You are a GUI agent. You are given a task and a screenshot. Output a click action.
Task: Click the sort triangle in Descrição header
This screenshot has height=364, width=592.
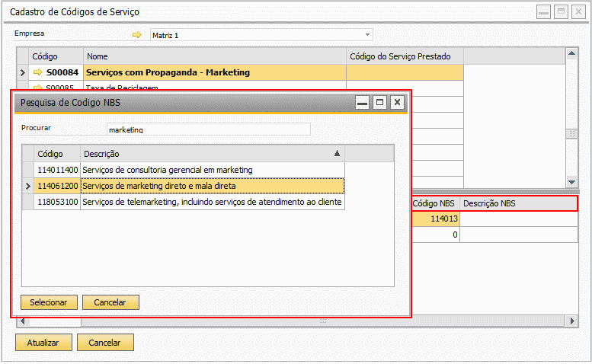(337, 154)
